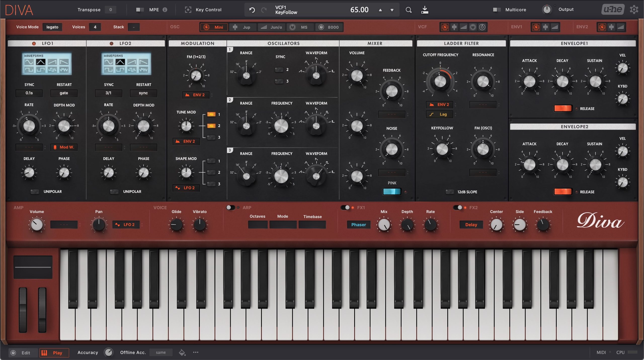
Task: Select first ENV1 model icon
Action: click(x=536, y=27)
